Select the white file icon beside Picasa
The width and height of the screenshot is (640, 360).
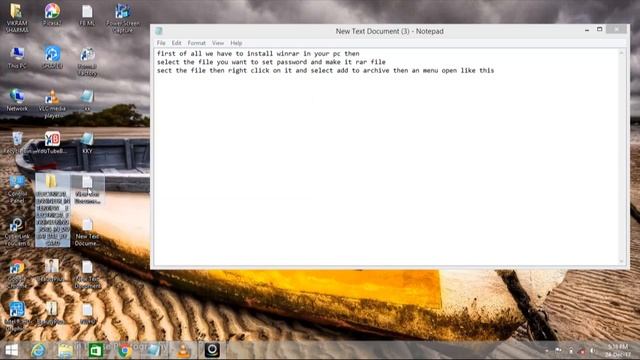coord(87,15)
